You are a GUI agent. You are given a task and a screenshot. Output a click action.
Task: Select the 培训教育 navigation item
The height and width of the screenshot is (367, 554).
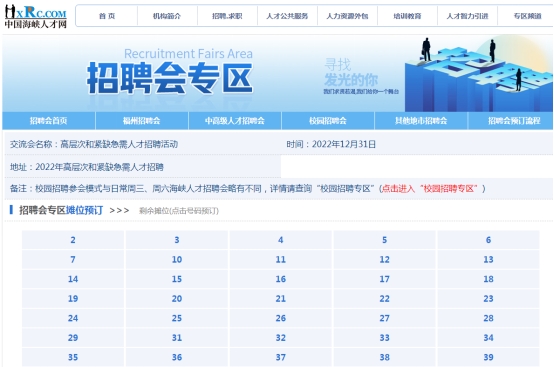[407, 16]
